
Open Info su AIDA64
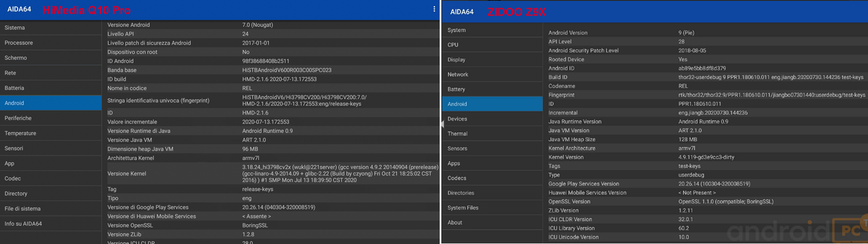point(51,224)
